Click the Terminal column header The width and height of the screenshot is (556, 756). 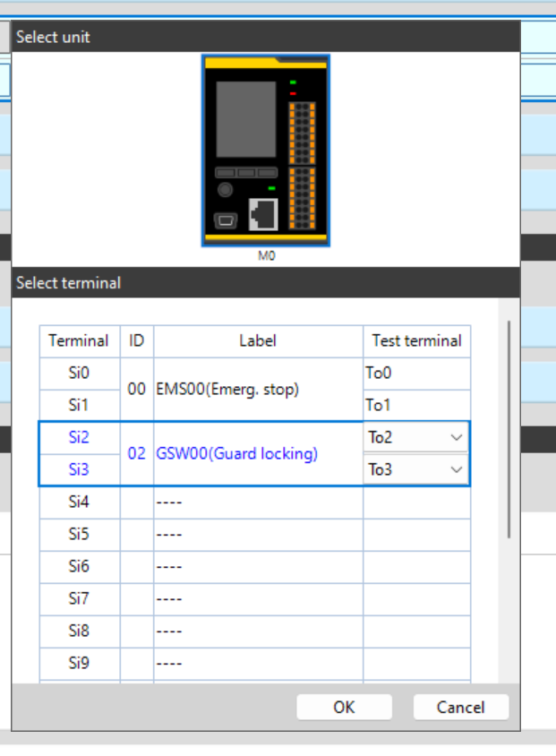[79, 341]
